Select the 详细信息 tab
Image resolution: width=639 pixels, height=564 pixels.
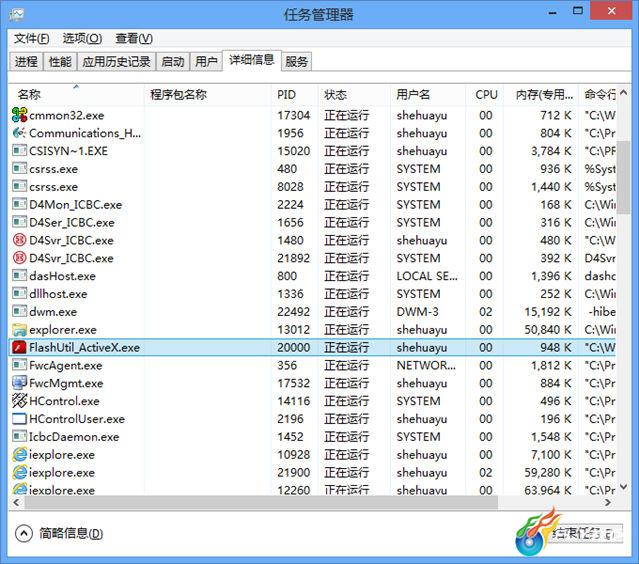tap(252, 60)
